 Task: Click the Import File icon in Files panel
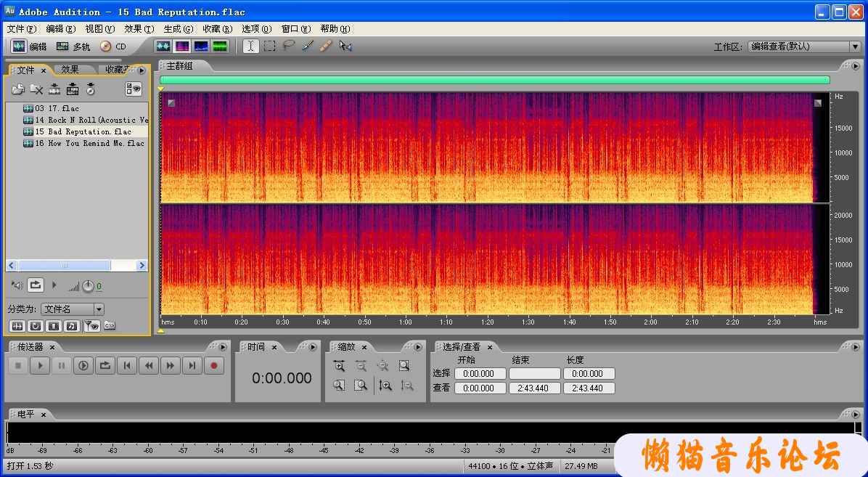(x=18, y=89)
